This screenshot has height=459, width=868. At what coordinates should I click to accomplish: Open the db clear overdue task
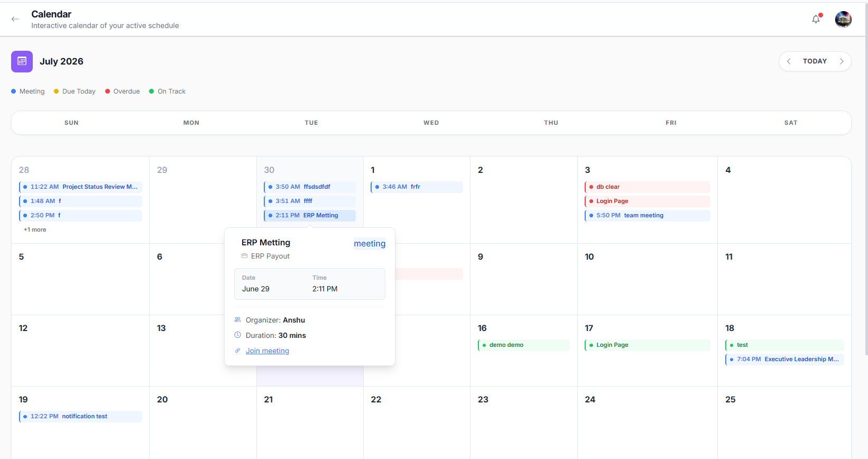(648, 187)
